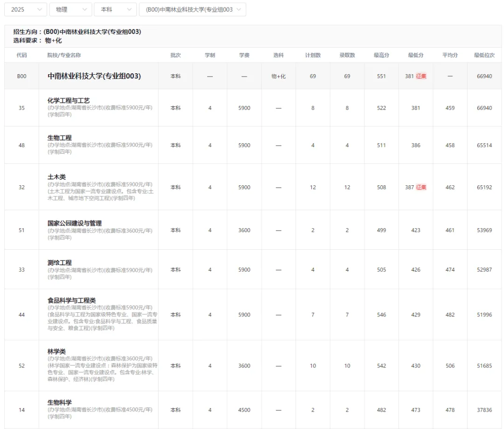504x429 pixels.
Task: Click the 学制 column header
Action: (x=210, y=55)
